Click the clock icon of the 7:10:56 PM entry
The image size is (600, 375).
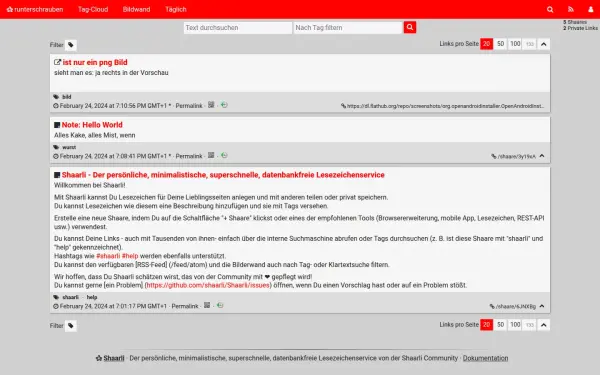coord(56,106)
